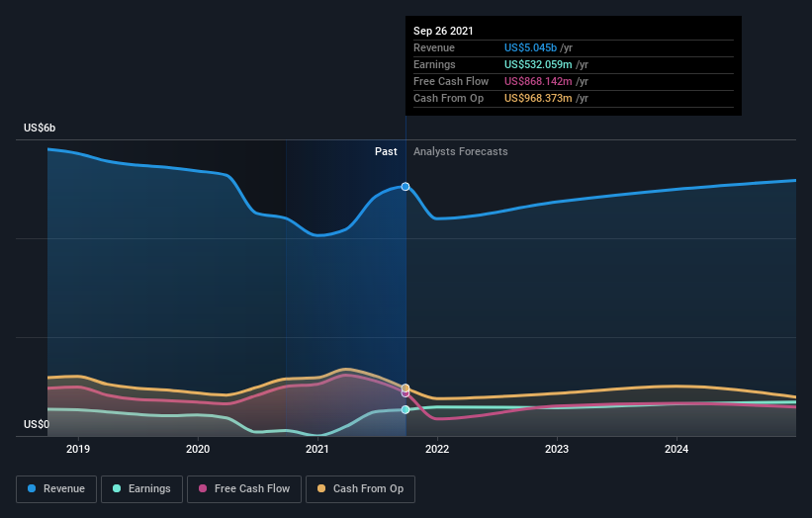This screenshot has height=518, width=812.
Task: Click the teal Earnings data point marker
Action: pyautogui.click(x=406, y=409)
